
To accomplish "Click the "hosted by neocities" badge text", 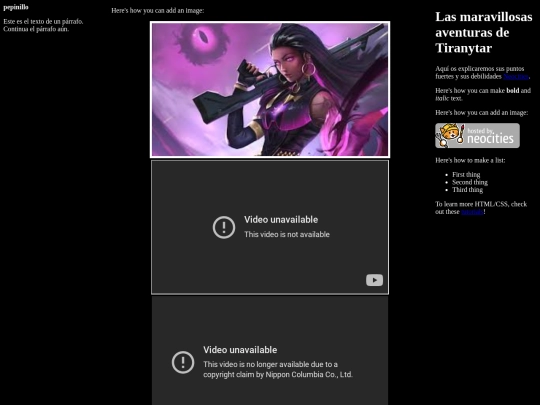I will (490, 136).
